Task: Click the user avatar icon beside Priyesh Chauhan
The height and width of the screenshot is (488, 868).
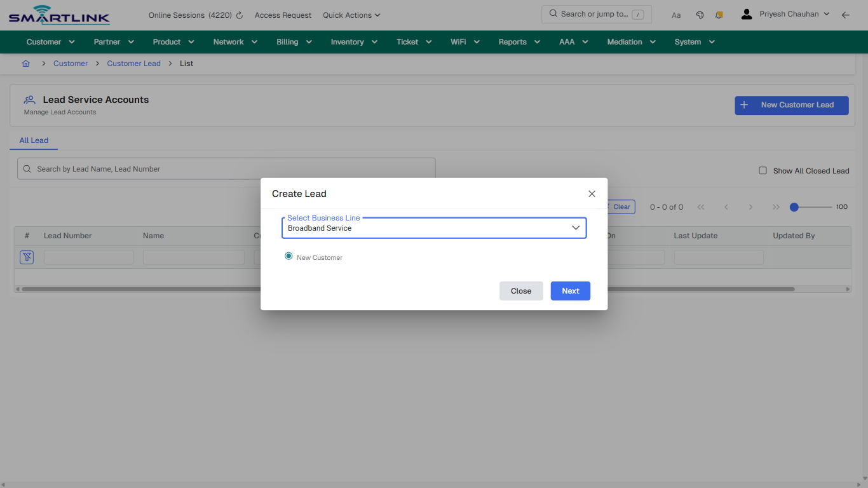Action: tap(746, 13)
